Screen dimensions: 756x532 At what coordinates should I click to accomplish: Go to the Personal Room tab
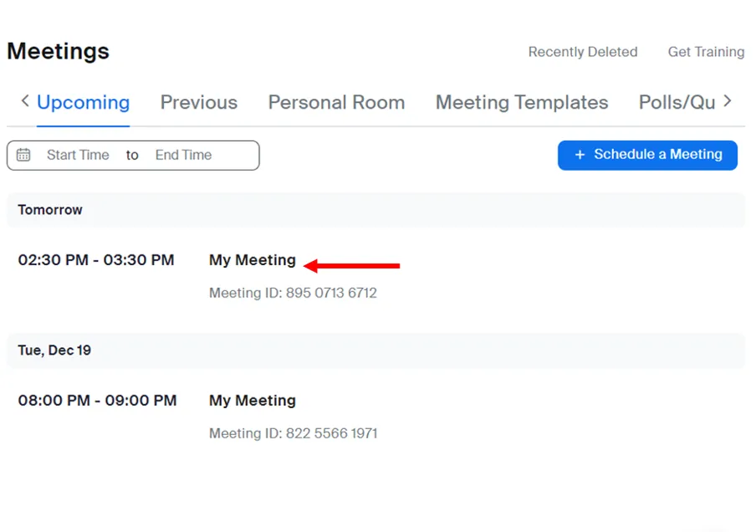[336, 103]
